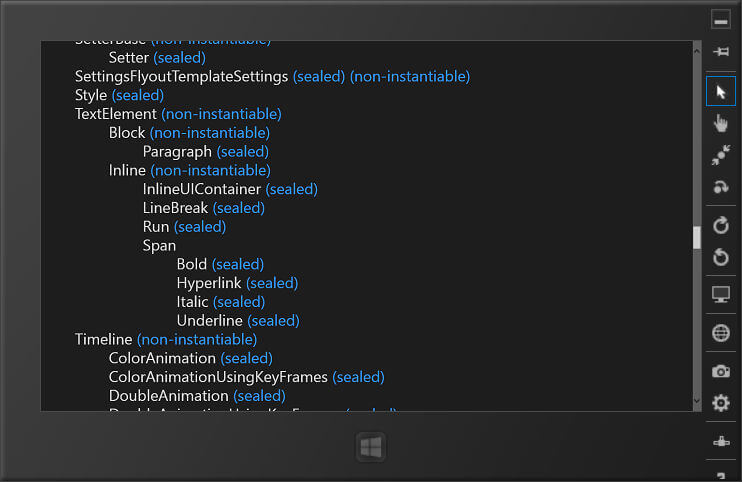Open screenshot settings gear icon

click(721, 403)
